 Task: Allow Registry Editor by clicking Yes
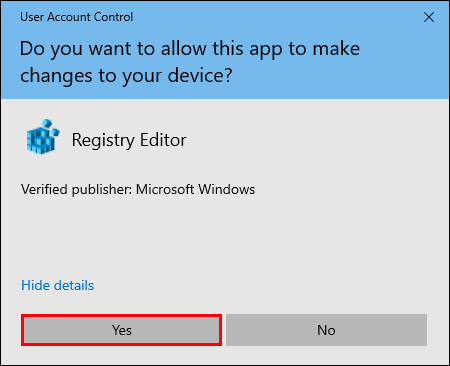pyautogui.click(x=122, y=330)
